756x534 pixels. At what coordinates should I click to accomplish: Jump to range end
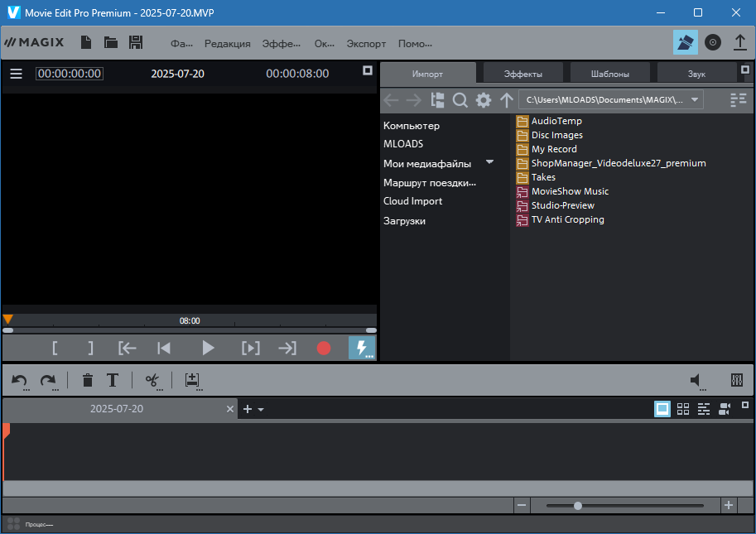(287, 348)
